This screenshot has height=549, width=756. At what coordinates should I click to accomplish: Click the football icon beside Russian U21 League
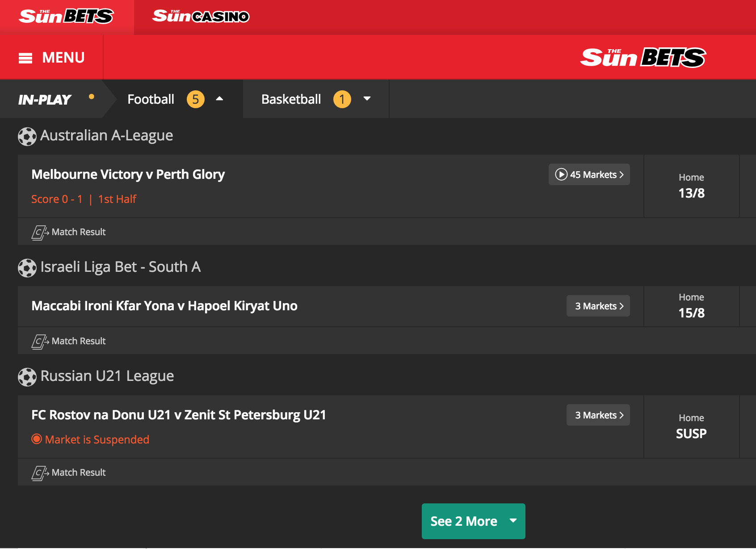[x=27, y=377]
